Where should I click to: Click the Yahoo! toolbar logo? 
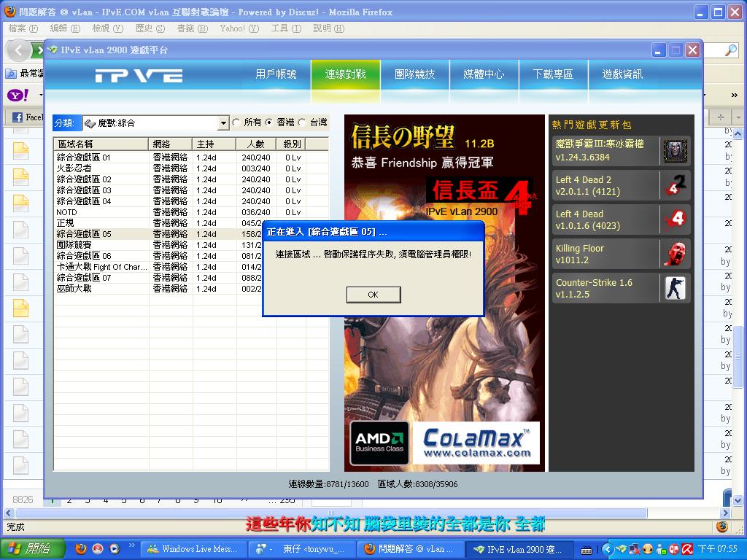pos(18,95)
